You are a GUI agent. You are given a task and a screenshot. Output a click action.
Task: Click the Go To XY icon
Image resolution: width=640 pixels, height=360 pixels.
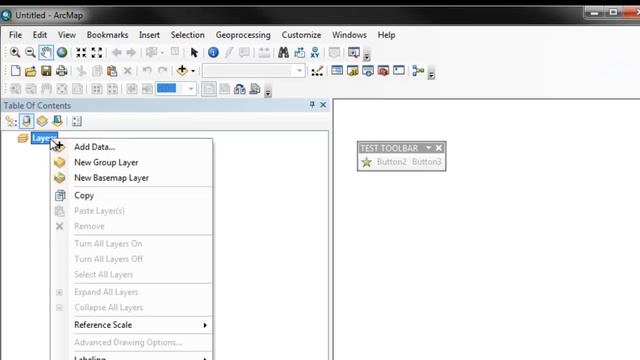tap(315, 52)
